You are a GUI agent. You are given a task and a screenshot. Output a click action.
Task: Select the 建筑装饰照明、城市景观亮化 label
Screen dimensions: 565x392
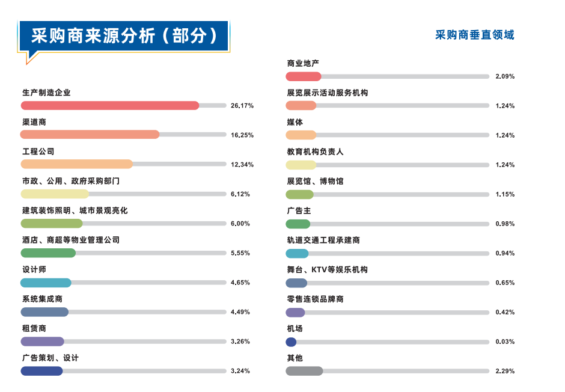point(75,210)
